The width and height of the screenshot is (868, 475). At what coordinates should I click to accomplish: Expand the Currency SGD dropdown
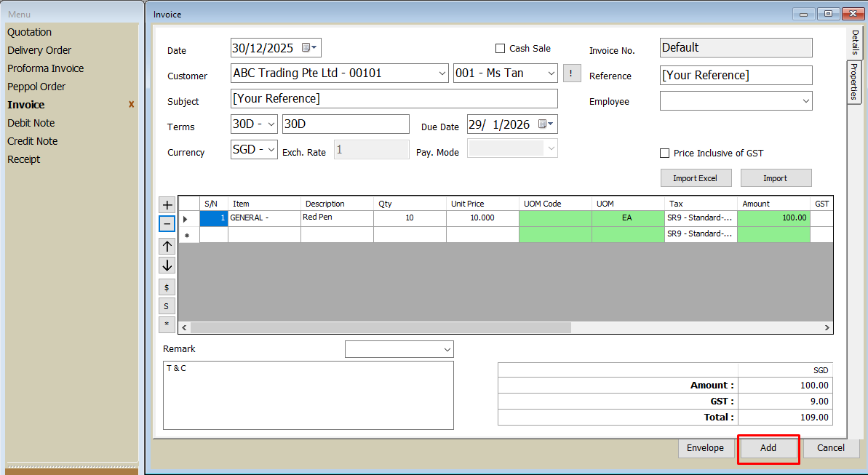tap(271, 150)
